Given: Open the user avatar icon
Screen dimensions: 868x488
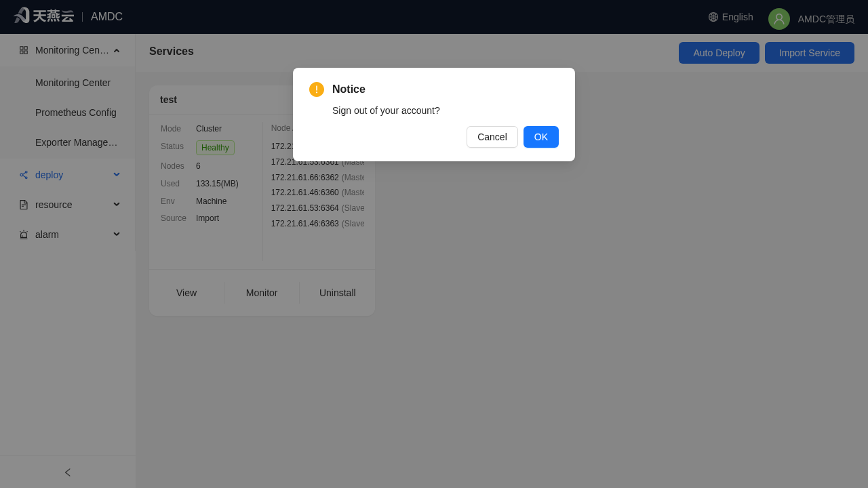Looking at the screenshot, I should tap(779, 19).
